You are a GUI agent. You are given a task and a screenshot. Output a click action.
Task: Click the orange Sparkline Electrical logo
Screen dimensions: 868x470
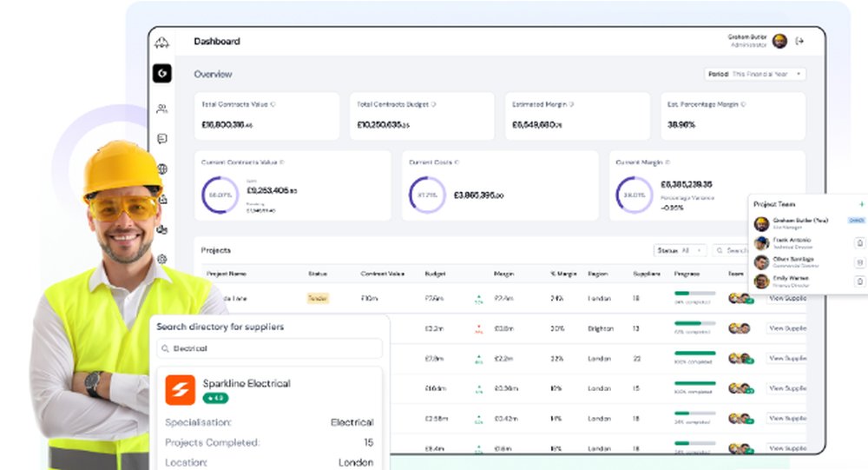pyautogui.click(x=180, y=389)
